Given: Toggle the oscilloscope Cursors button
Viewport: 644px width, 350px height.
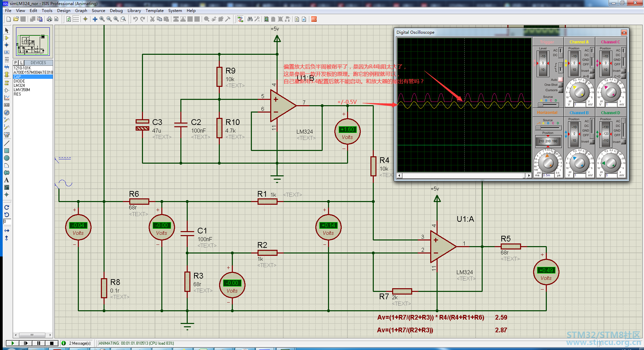Looking at the screenshot, I should (x=560, y=90).
